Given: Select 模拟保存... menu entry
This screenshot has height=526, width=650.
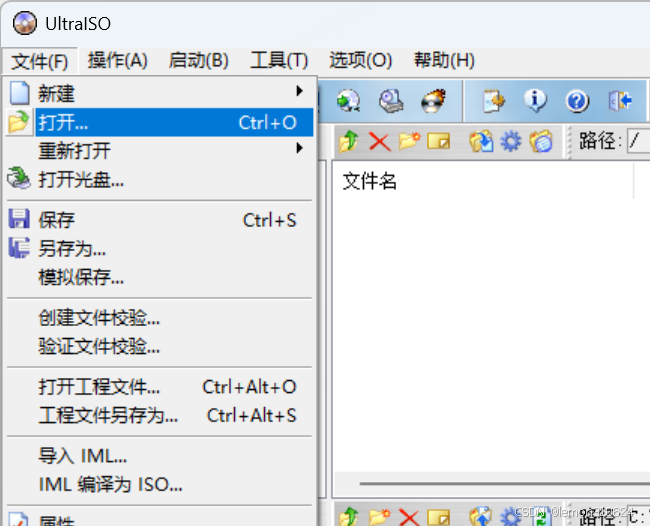Looking at the screenshot, I should pos(160,277).
